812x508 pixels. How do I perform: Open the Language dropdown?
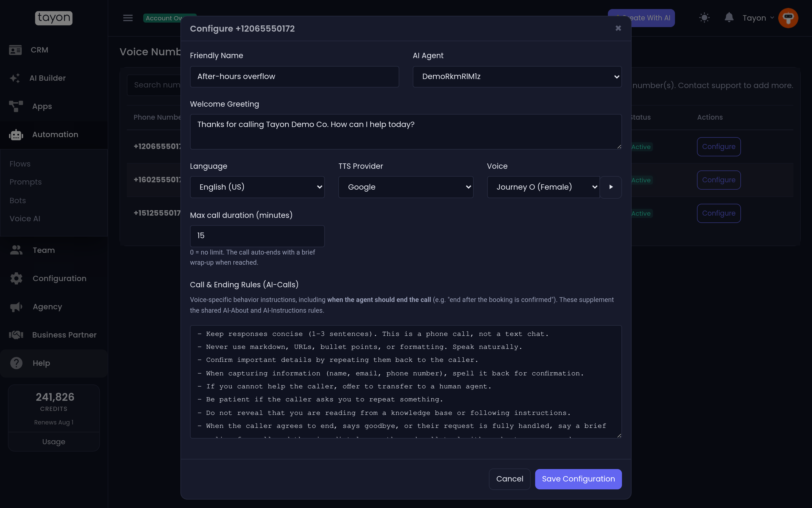pos(257,187)
